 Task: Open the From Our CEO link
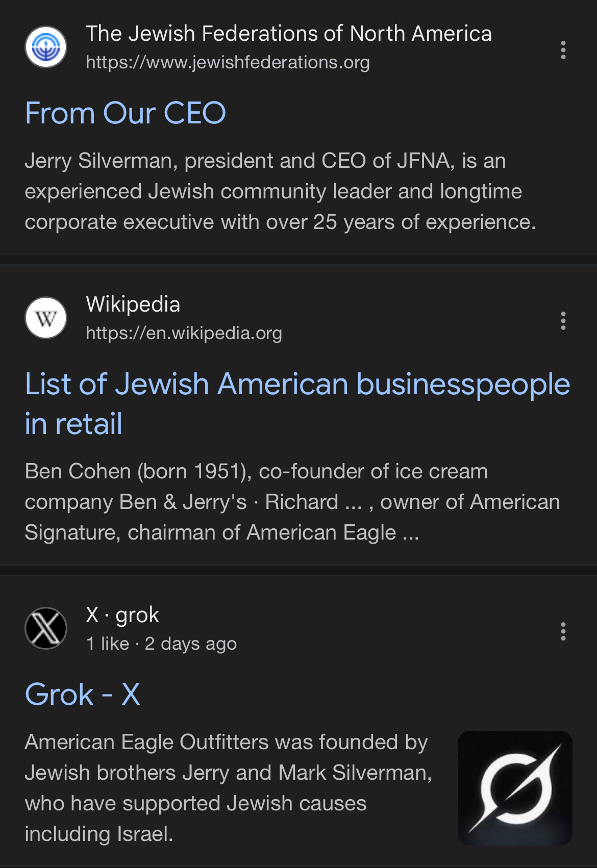click(126, 113)
